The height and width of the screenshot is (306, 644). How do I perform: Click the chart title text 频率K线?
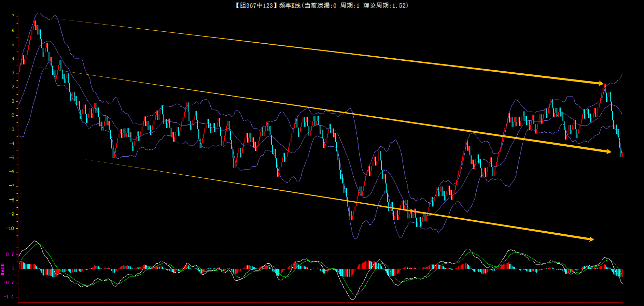click(x=290, y=5)
